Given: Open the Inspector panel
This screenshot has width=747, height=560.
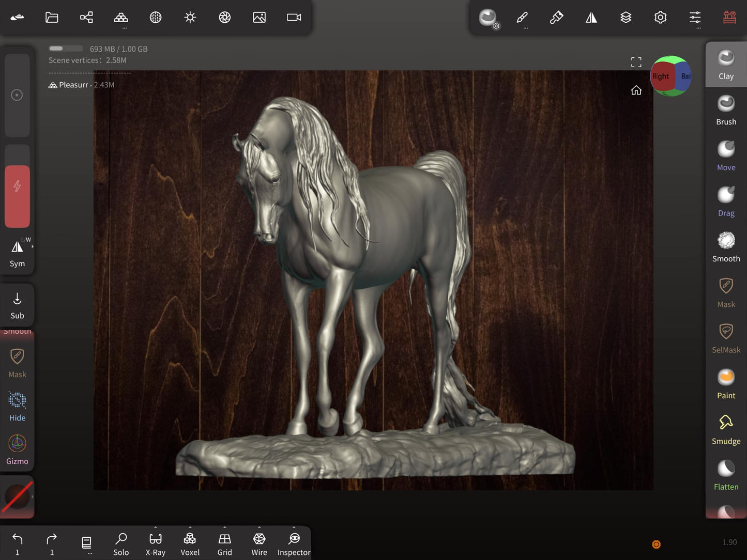Looking at the screenshot, I should [x=294, y=545].
